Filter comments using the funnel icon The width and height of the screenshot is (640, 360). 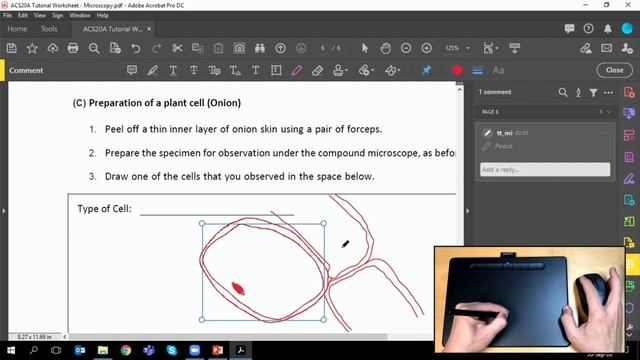593,93
